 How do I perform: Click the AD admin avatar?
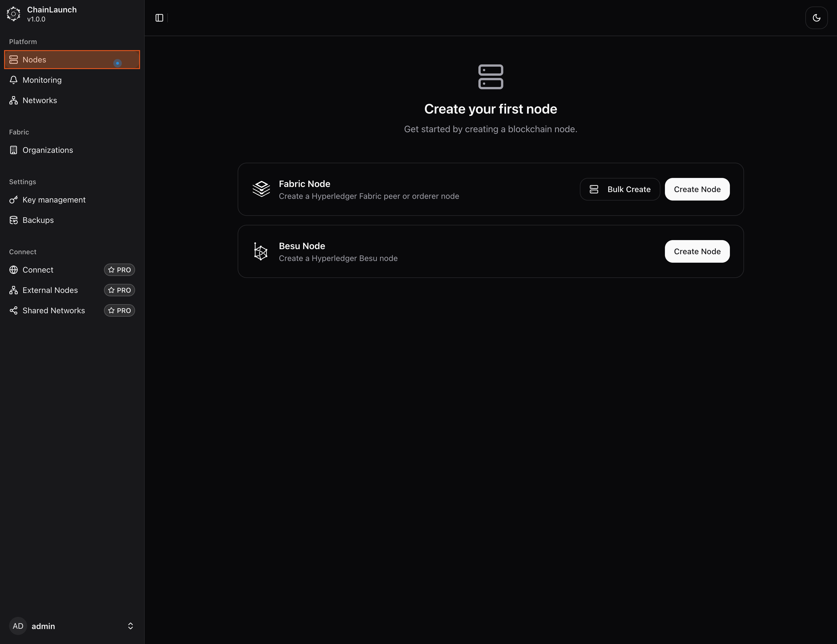[x=18, y=626]
